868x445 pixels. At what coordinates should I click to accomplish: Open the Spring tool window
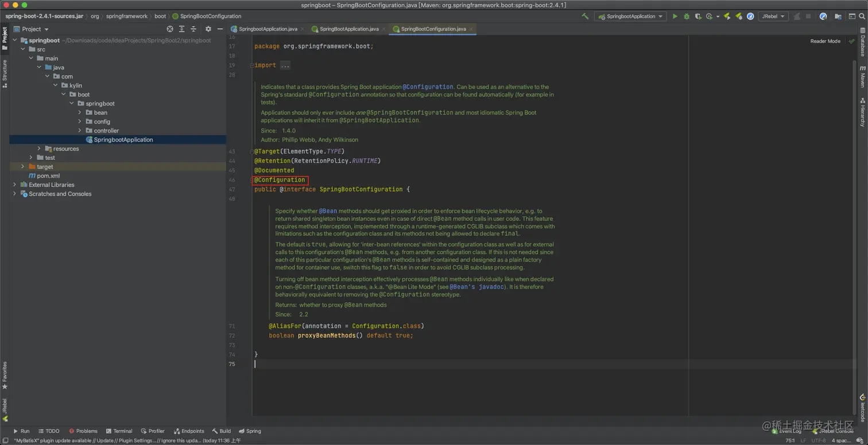[250, 431]
